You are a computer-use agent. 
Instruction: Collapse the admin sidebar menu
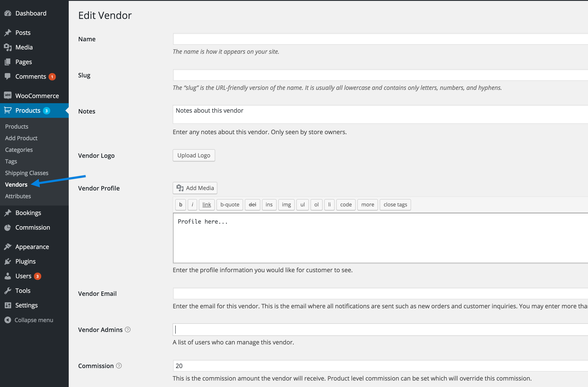click(28, 320)
